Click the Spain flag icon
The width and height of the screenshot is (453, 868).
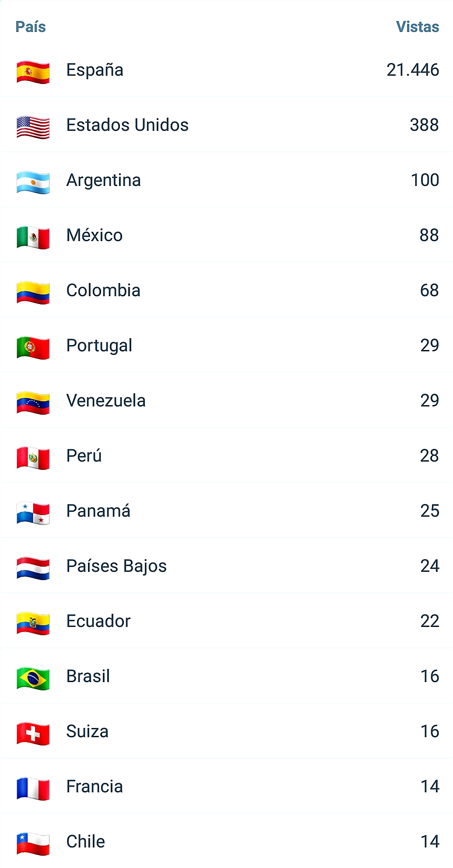(33, 72)
